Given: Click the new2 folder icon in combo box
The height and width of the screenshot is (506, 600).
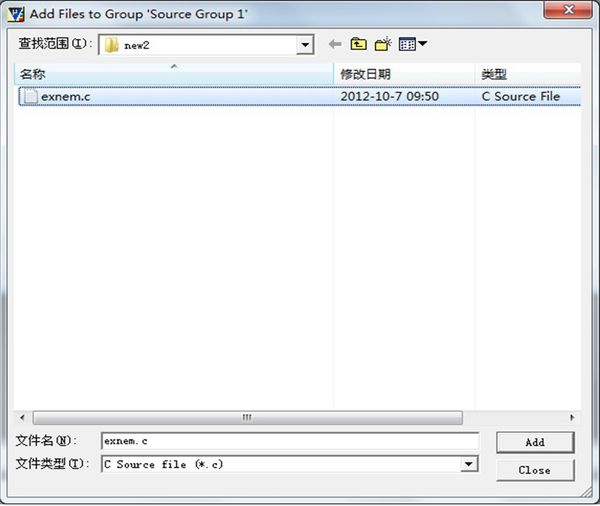Looking at the screenshot, I should click(112, 45).
